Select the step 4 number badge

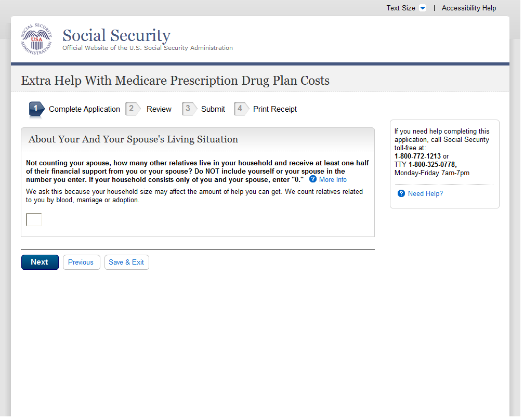coord(240,109)
